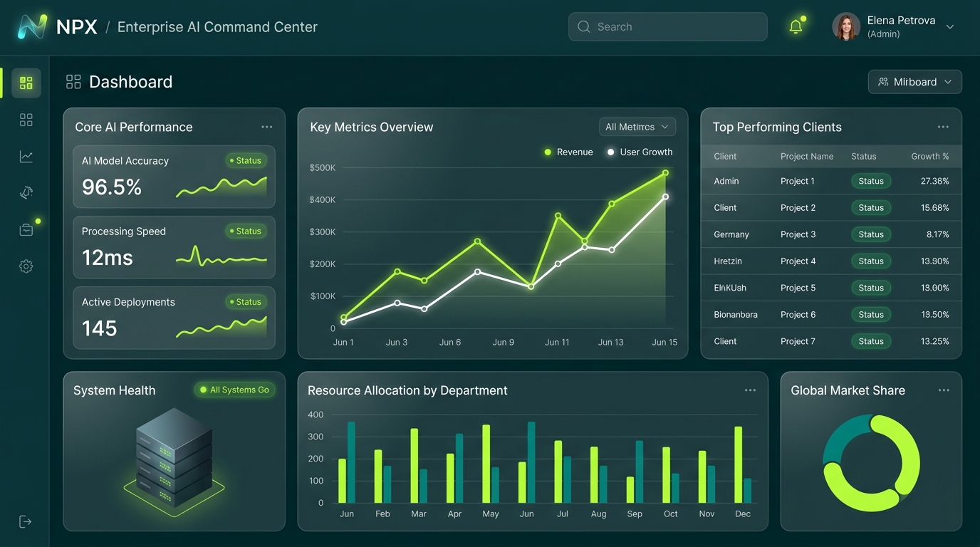Image resolution: width=980 pixels, height=547 pixels.
Task: Expand the user account chevron
Action: pyautogui.click(x=949, y=26)
